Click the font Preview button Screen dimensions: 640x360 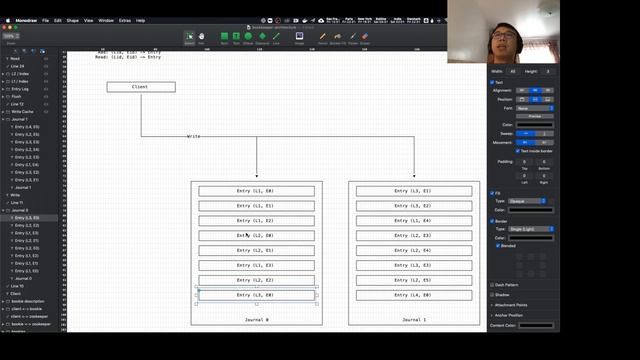(x=535, y=116)
